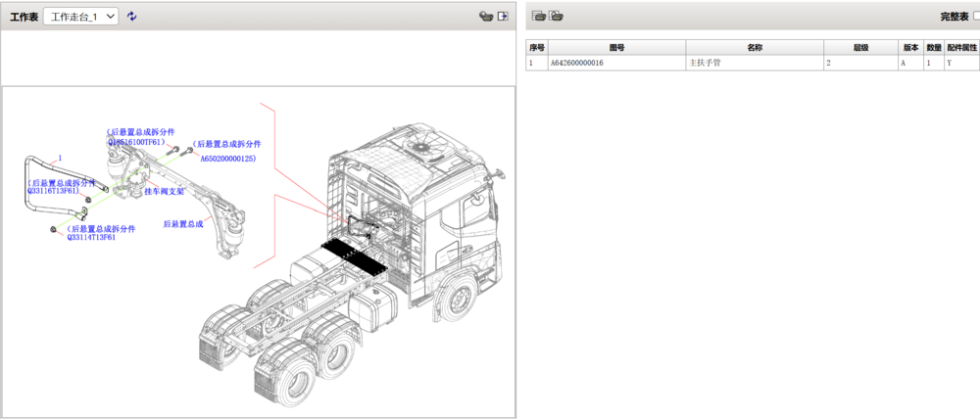Screen dimensions: 980x419
Task: Click the 主扶手管 name cell
Action: coord(707,63)
